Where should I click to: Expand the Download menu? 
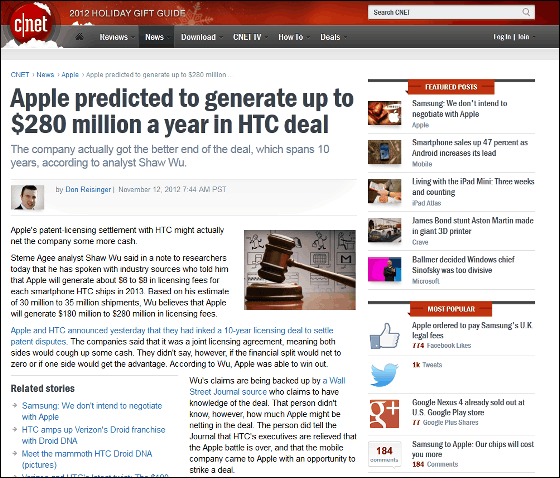pyautogui.click(x=201, y=37)
